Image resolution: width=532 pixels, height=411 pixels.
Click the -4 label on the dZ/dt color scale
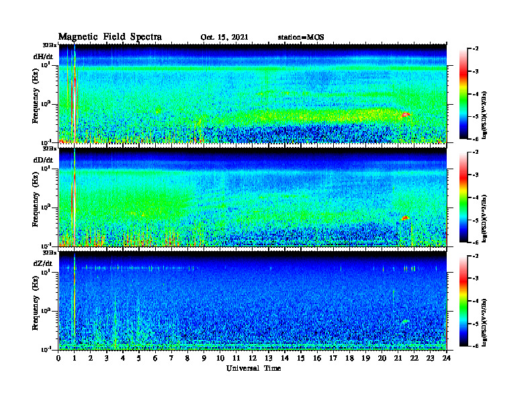click(x=476, y=301)
